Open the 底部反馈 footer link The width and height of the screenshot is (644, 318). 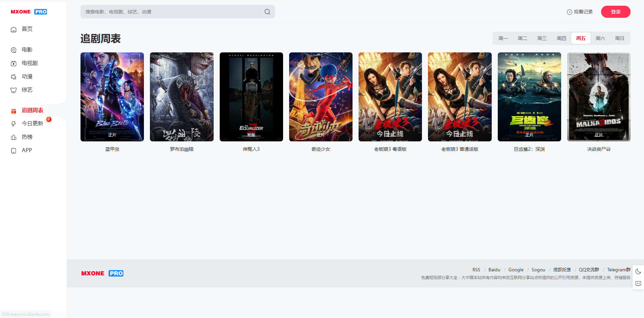point(562,270)
